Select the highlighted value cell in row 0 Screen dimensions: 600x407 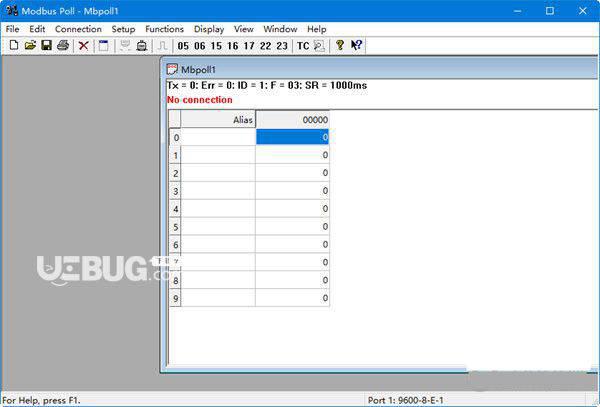click(292, 137)
